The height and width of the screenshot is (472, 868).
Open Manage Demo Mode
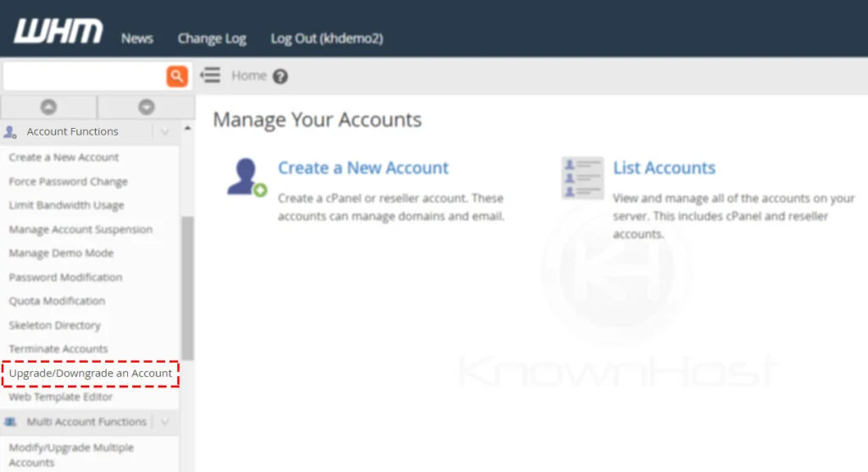point(61,253)
